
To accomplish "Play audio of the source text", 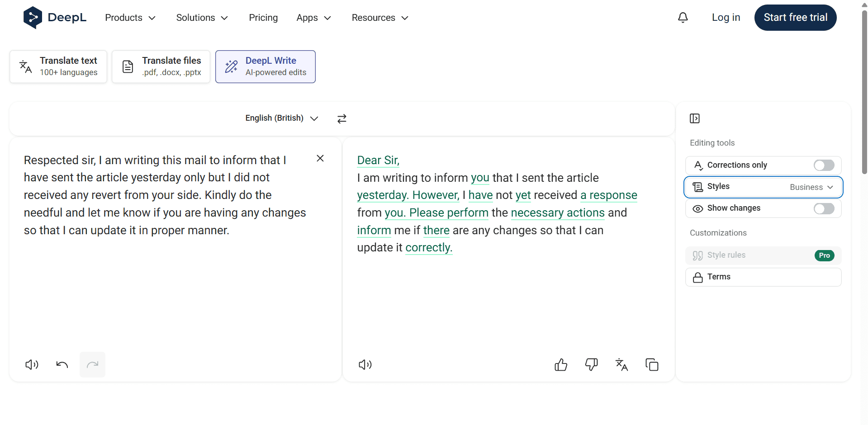I will (31, 364).
